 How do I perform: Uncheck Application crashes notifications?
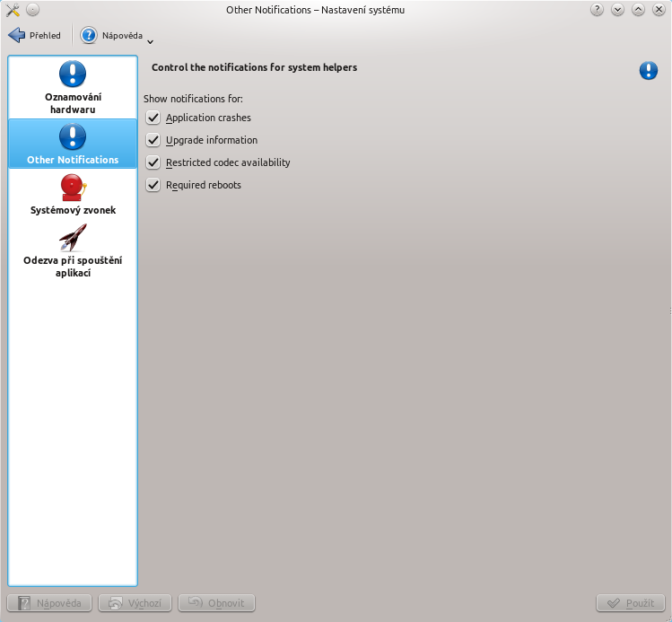tap(153, 118)
